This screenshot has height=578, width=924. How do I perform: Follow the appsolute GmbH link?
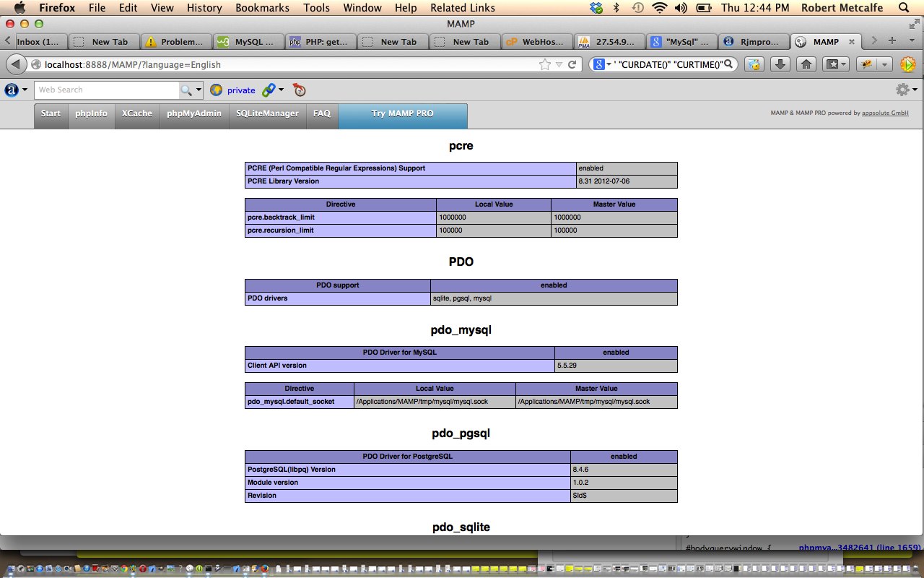click(885, 113)
